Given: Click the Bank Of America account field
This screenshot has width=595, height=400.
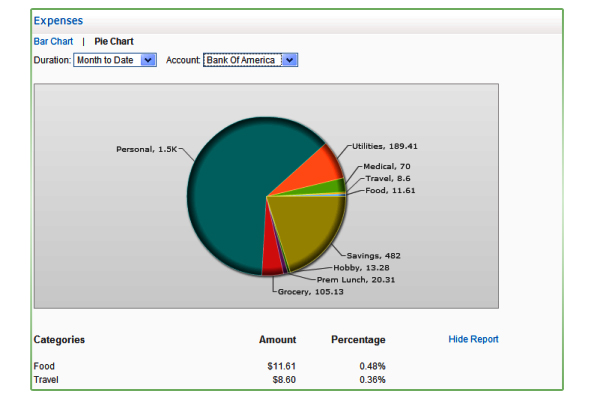Looking at the screenshot, I should (x=250, y=60).
